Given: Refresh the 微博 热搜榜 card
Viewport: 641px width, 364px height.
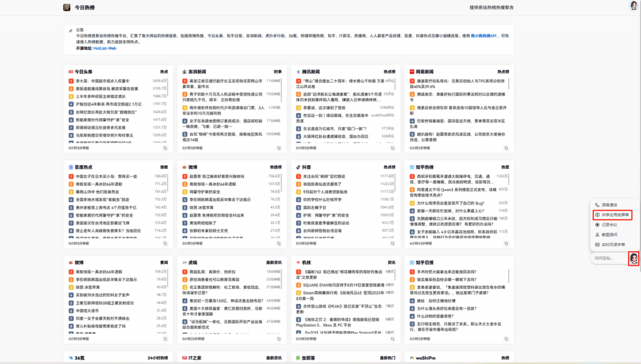Looking at the screenshot, I should 279,243.
